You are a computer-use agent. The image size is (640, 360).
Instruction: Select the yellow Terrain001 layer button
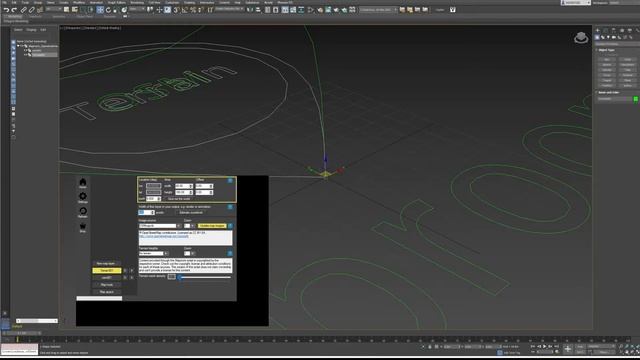(x=107, y=271)
